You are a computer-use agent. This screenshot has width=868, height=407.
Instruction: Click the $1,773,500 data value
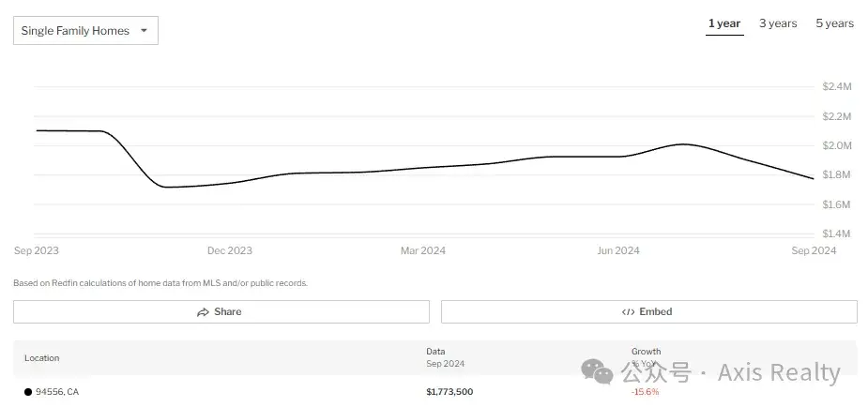click(x=449, y=392)
